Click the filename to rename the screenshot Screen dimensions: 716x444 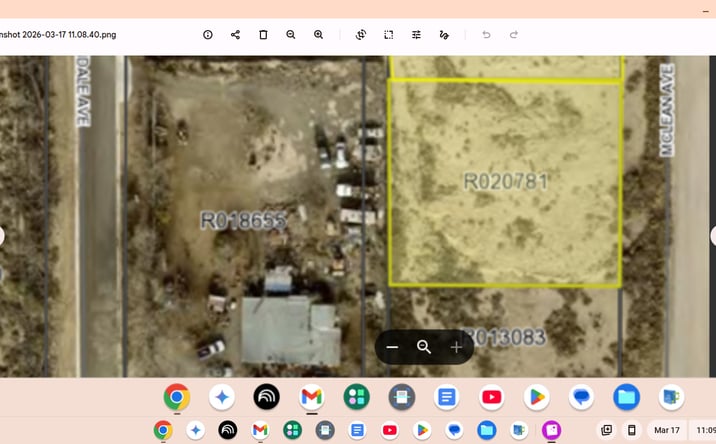click(58, 35)
